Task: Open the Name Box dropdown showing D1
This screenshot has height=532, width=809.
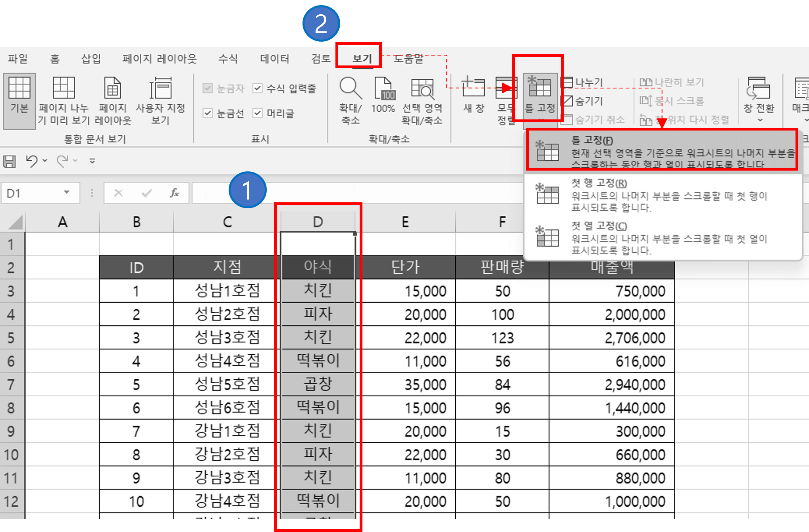Action: (x=67, y=193)
